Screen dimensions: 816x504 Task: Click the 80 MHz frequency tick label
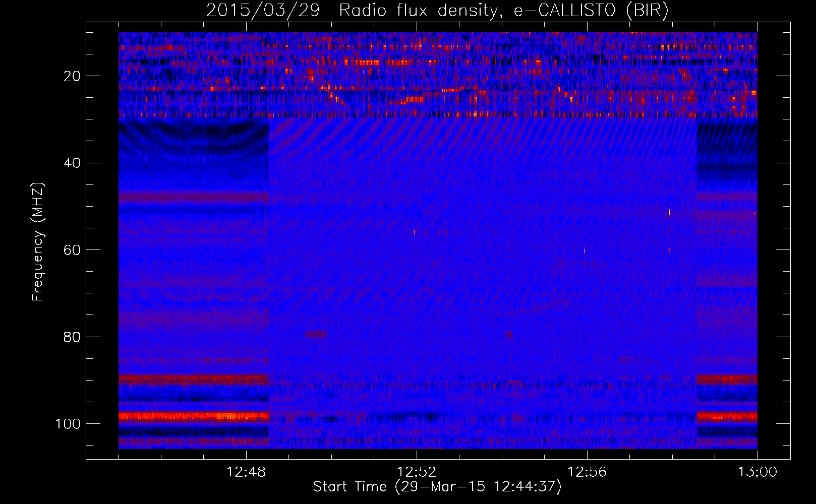[x=72, y=337]
